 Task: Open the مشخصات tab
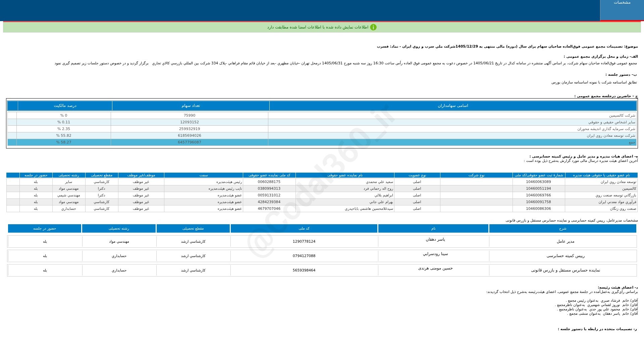[x=622, y=10]
